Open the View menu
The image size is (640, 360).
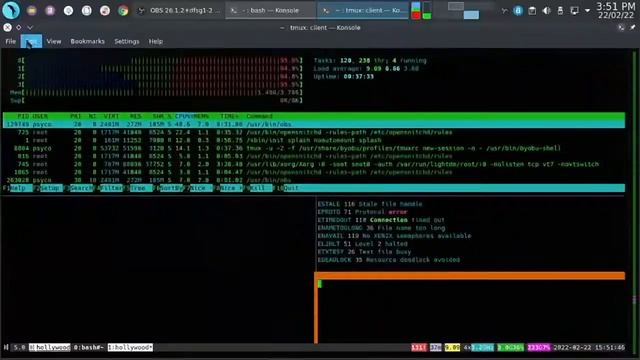click(53, 41)
